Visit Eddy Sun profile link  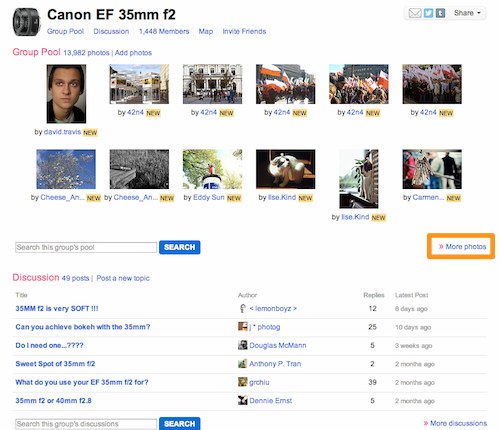209,197
